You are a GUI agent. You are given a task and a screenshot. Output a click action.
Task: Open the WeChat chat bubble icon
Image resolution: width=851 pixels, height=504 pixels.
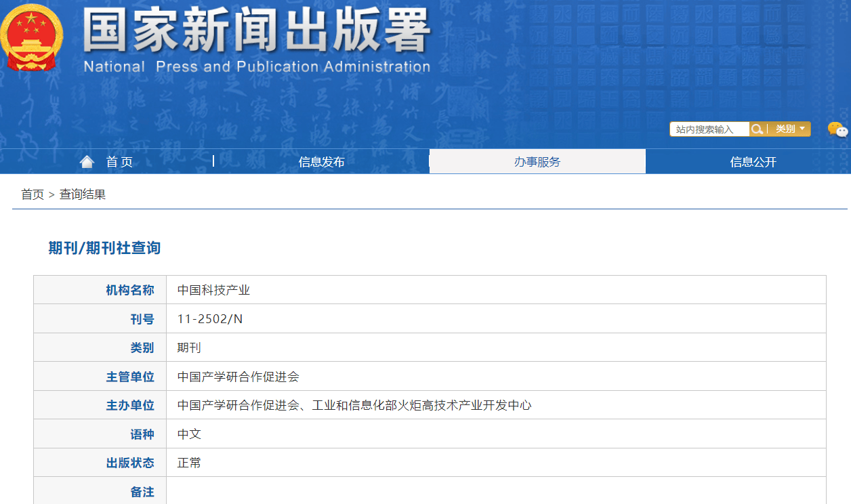coord(837,129)
